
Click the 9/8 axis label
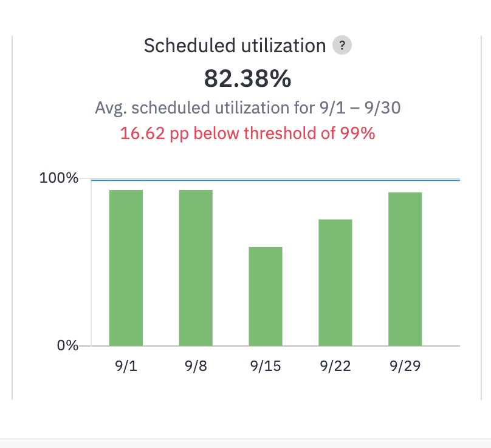tap(196, 365)
